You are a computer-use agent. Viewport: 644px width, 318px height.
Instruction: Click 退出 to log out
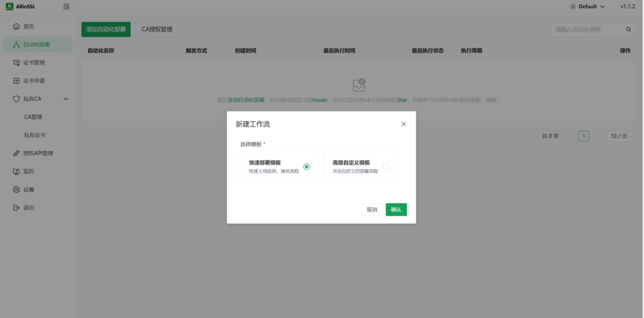38,207
